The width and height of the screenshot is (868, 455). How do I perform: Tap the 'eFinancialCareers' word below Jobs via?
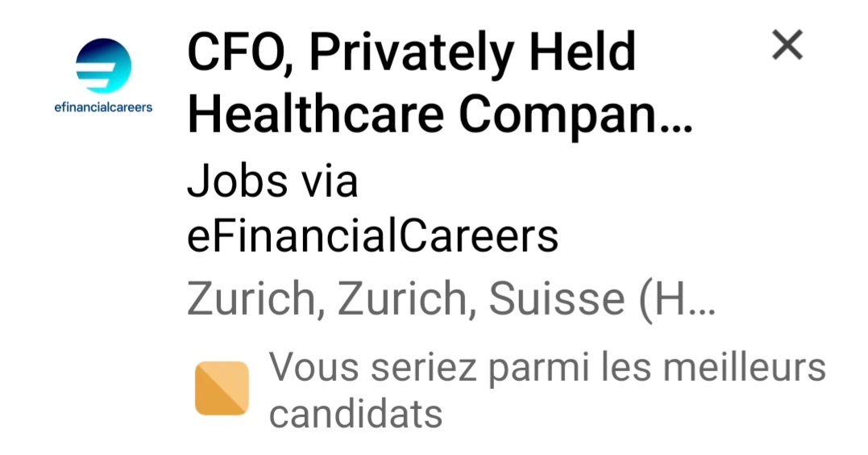[372, 237]
